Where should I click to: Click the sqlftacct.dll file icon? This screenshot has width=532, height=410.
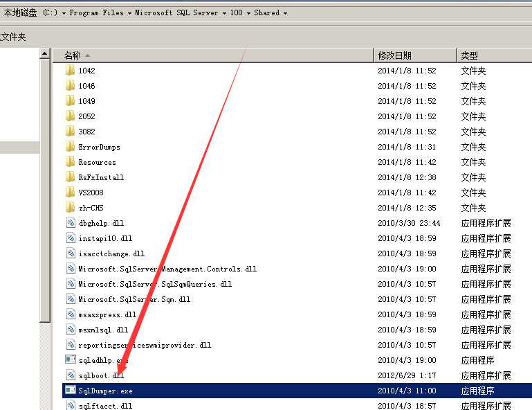click(x=71, y=405)
